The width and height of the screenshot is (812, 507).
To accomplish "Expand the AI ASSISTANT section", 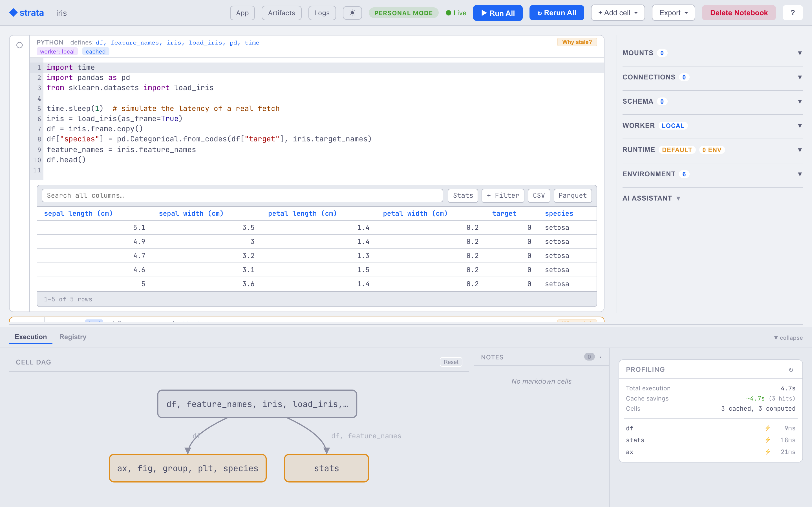I will (x=651, y=198).
